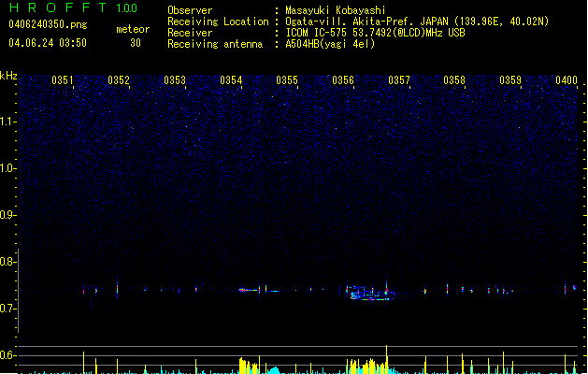This screenshot has height=374, width=588.
Task: Click the 0358 time marker
Action: click(454, 80)
